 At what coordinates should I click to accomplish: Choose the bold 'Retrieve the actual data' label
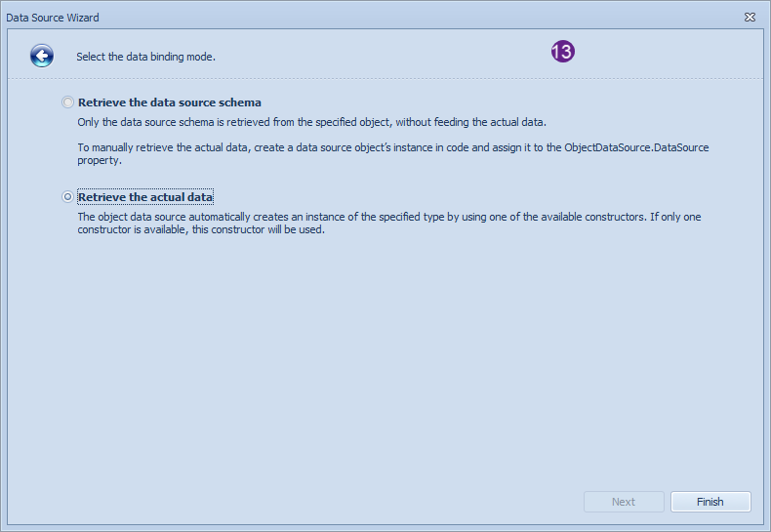point(145,196)
